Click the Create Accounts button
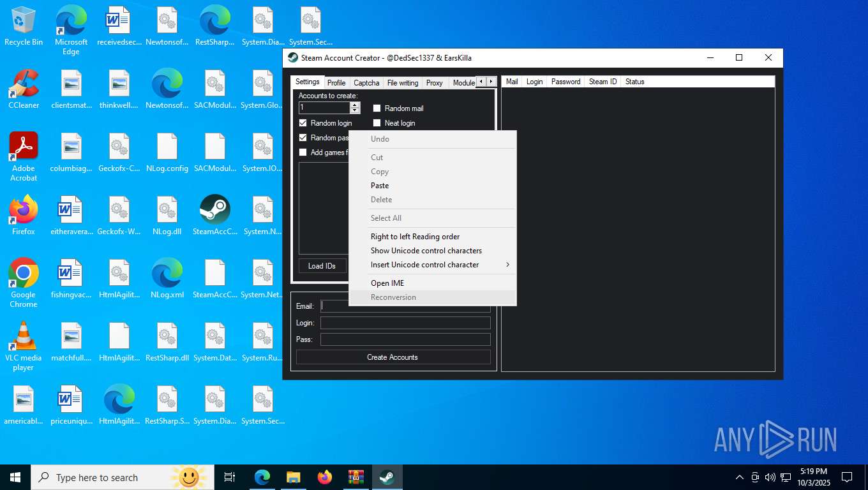The width and height of the screenshot is (868, 490). 393,357
